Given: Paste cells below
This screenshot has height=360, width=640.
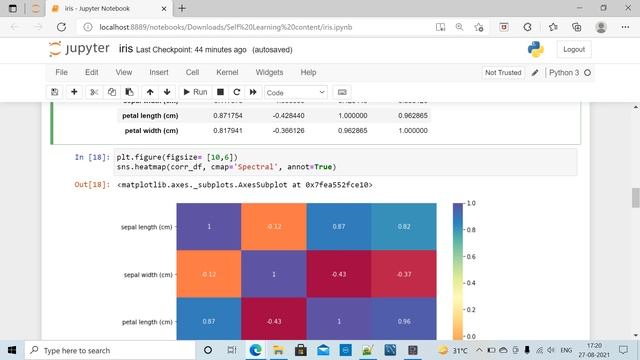Looking at the screenshot, I should [129, 92].
